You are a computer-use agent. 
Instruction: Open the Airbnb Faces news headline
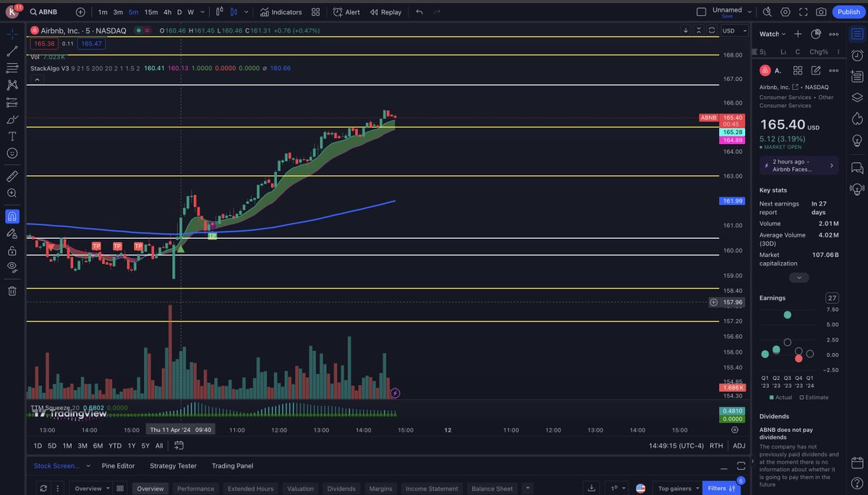(799, 165)
